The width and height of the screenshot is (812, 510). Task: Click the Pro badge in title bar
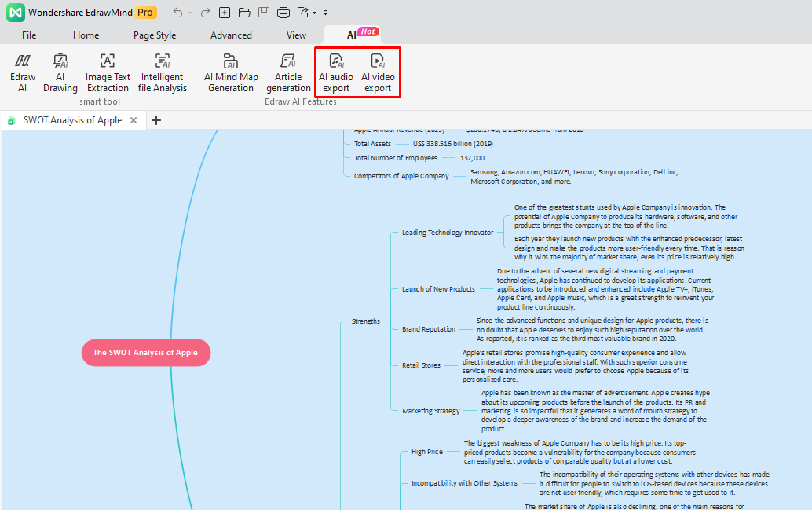(x=145, y=13)
